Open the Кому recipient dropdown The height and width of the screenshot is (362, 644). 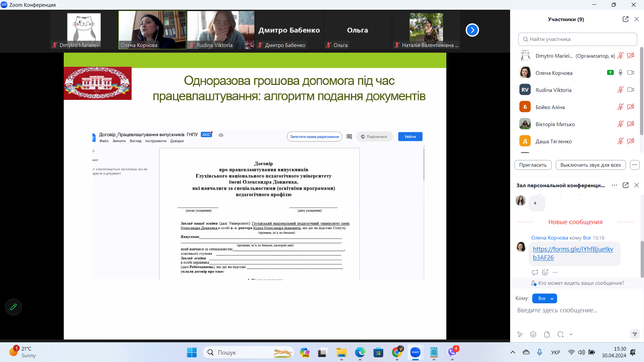(x=545, y=298)
